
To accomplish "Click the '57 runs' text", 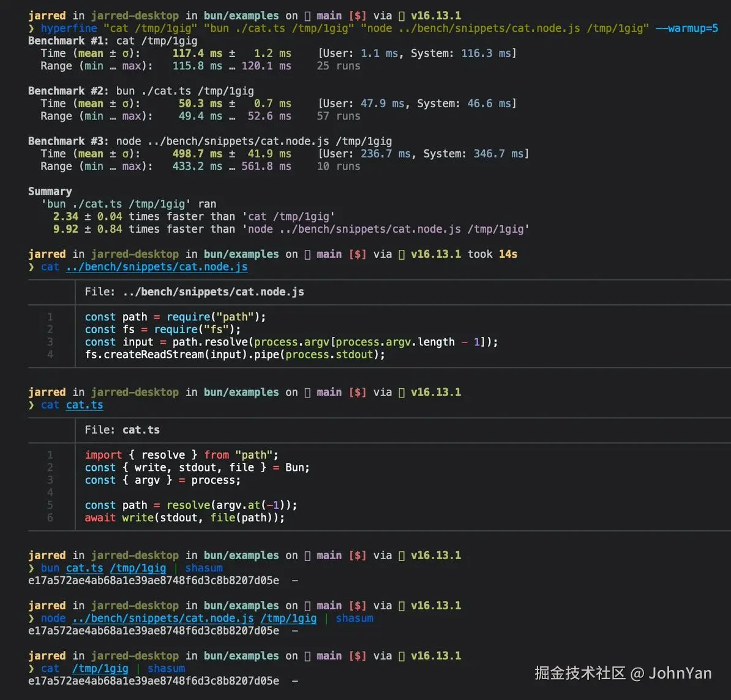I will (x=339, y=116).
